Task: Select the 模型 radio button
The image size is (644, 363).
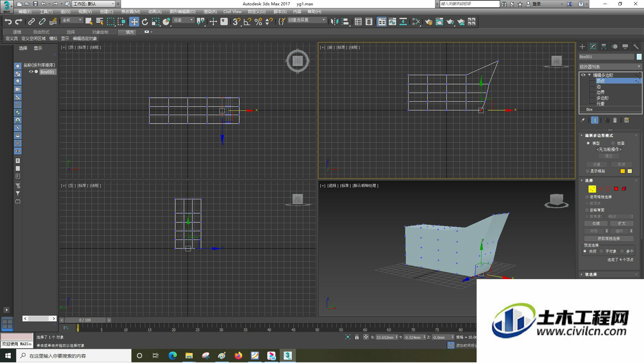Action: (588, 143)
